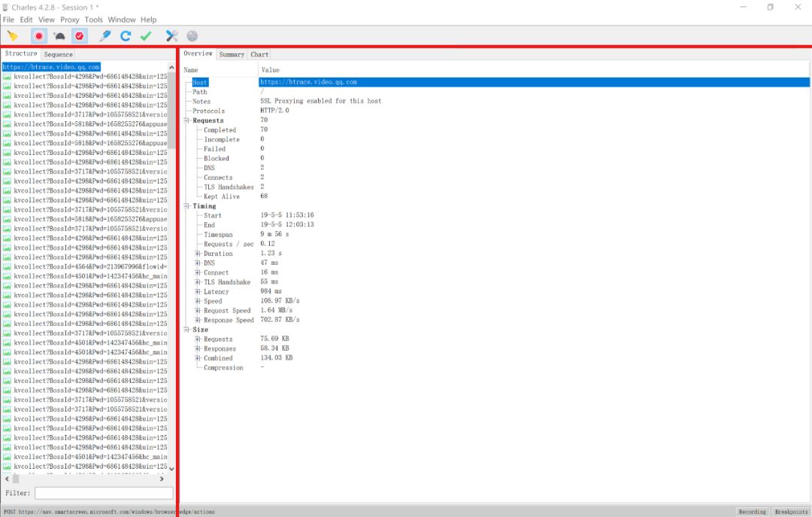Open the Proxy menu
Viewport: 812px width, 517px height.
click(69, 20)
